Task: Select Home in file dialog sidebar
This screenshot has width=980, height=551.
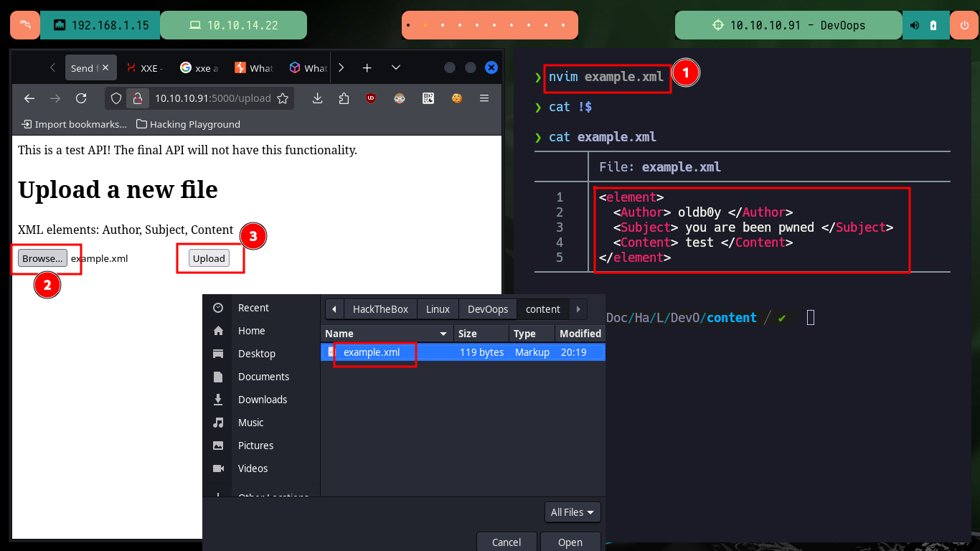Action: [x=261, y=331]
